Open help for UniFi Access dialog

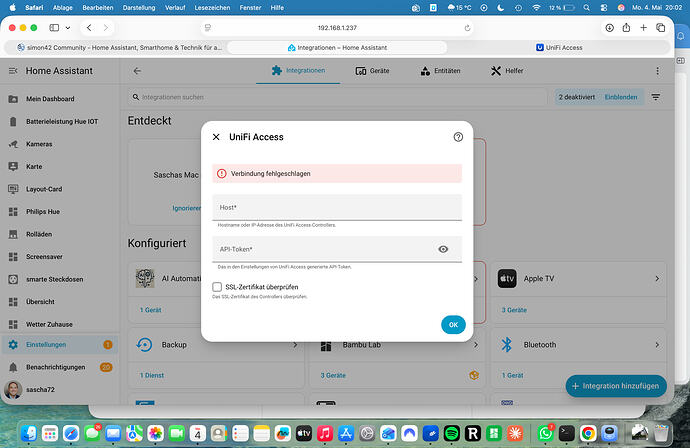pyautogui.click(x=458, y=137)
